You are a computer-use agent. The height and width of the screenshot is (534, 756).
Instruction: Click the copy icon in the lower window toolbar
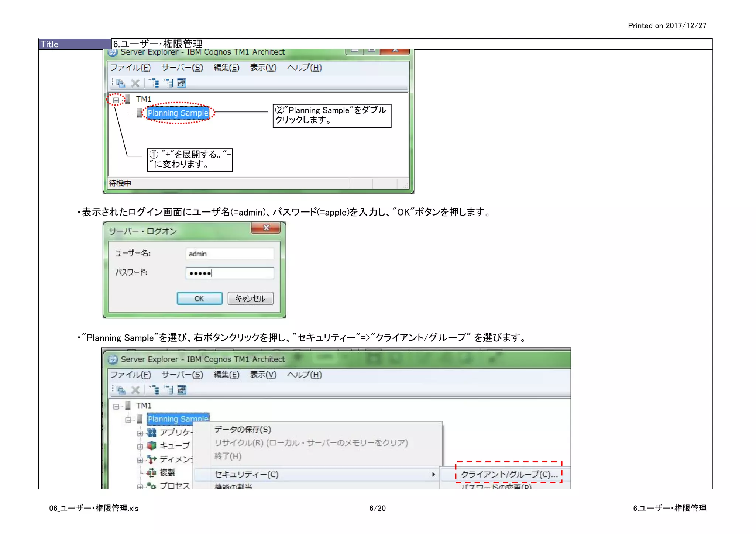click(121, 390)
